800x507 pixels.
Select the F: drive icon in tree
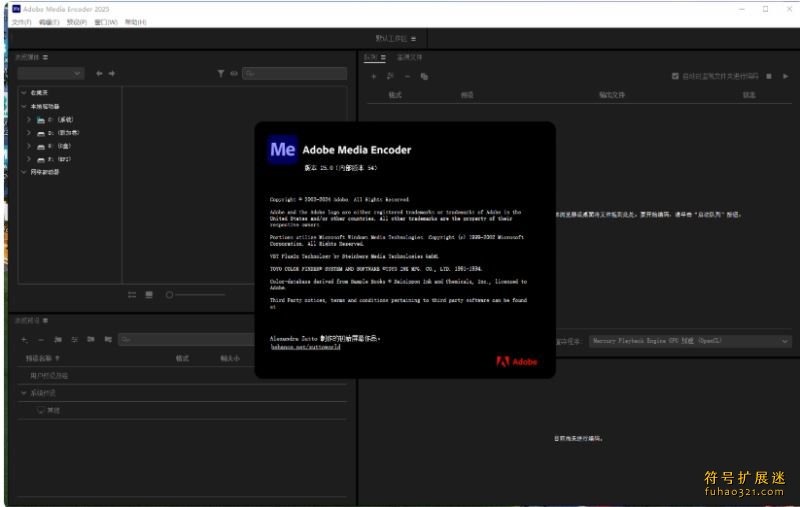point(41,160)
